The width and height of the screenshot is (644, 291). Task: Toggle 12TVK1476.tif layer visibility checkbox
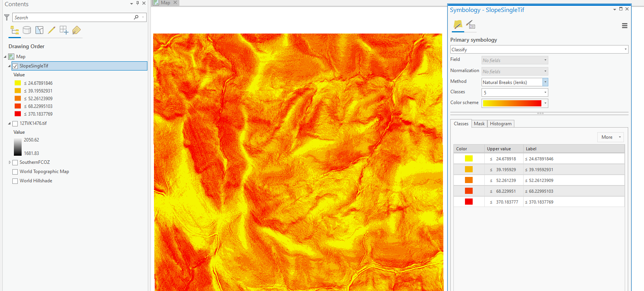(15, 124)
